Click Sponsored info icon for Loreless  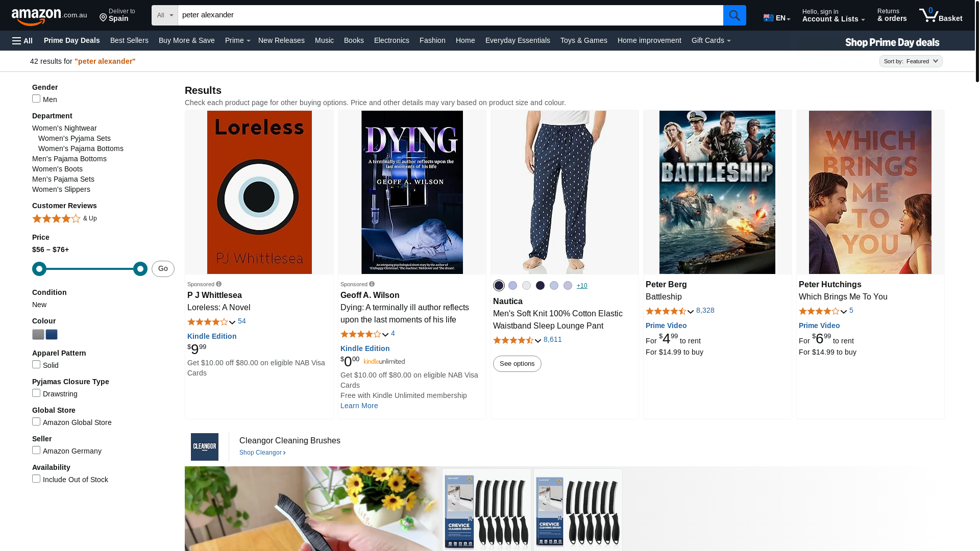pos(219,284)
